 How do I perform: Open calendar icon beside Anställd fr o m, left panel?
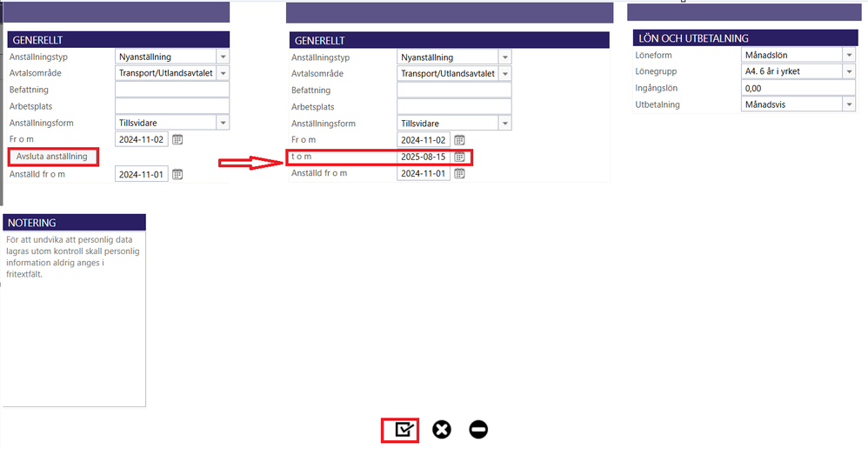(177, 174)
